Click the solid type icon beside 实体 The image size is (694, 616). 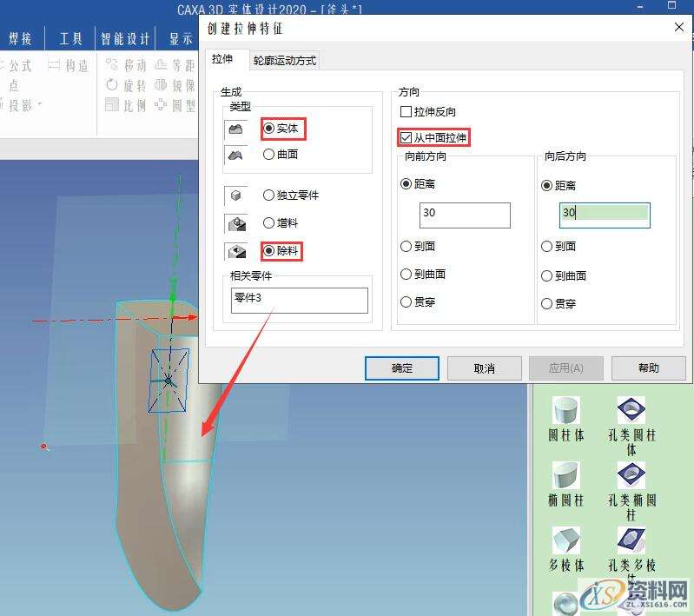(235, 129)
